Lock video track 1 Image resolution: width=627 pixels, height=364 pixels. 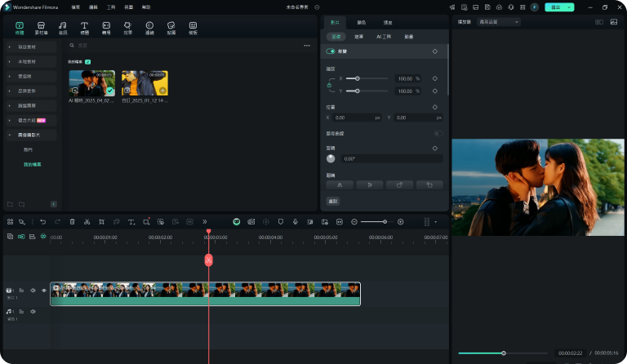21,291
